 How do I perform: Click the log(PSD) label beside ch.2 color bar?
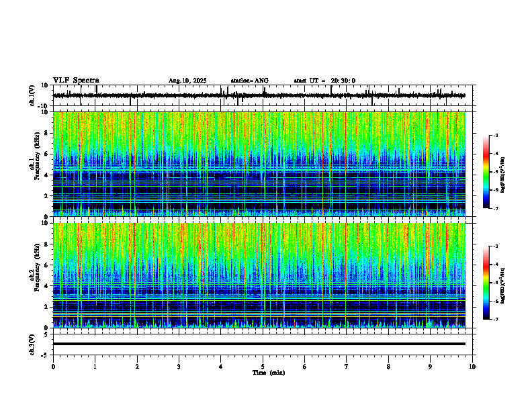click(503, 286)
